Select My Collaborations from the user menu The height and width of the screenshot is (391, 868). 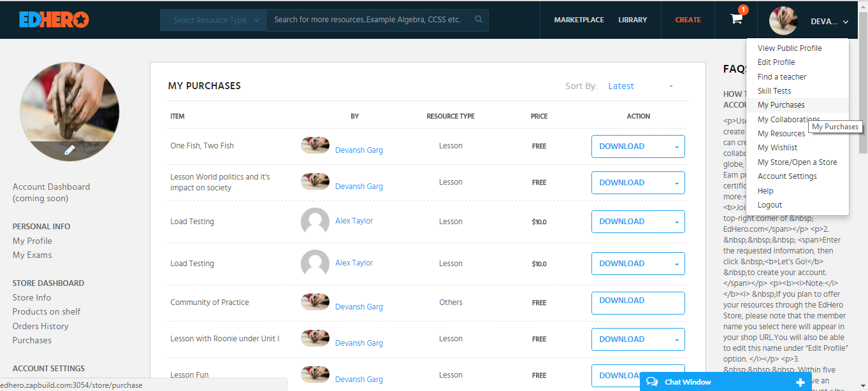(x=789, y=119)
